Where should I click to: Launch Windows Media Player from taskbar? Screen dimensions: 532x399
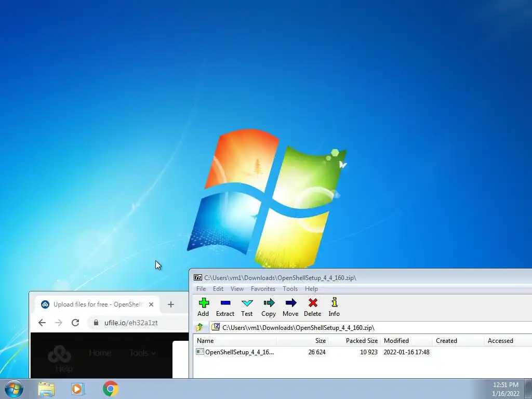(x=78, y=389)
